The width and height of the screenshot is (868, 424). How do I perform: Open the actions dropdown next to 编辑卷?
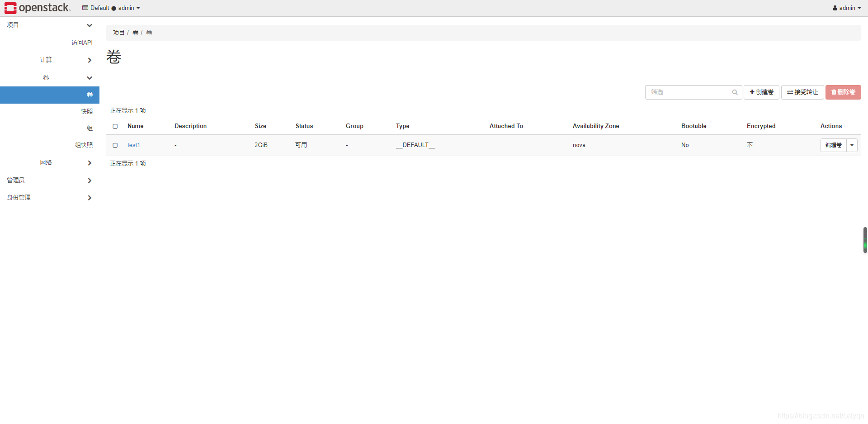[852, 145]
